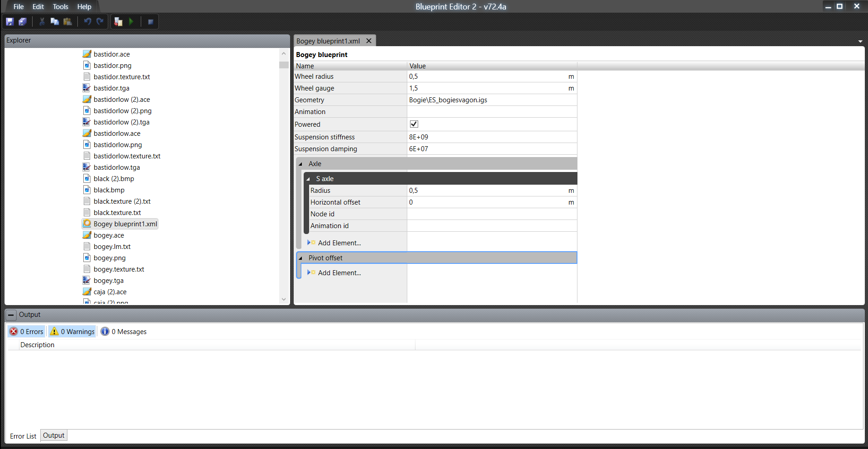The width and height of the screenshot is (868, 449).
Task: Click the Geometry value field
Action: (x=492, y=100)
